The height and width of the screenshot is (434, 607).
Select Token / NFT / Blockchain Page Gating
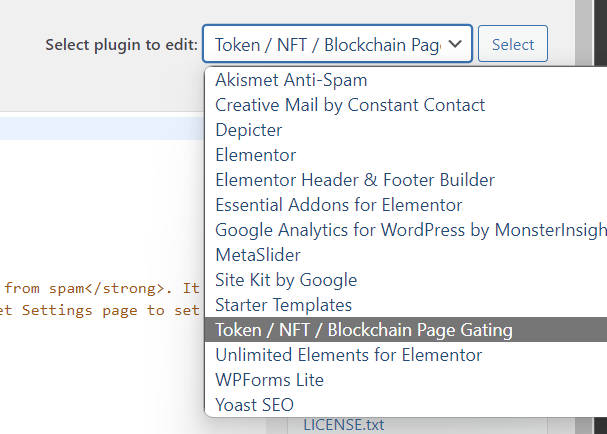tap(406, 330)
